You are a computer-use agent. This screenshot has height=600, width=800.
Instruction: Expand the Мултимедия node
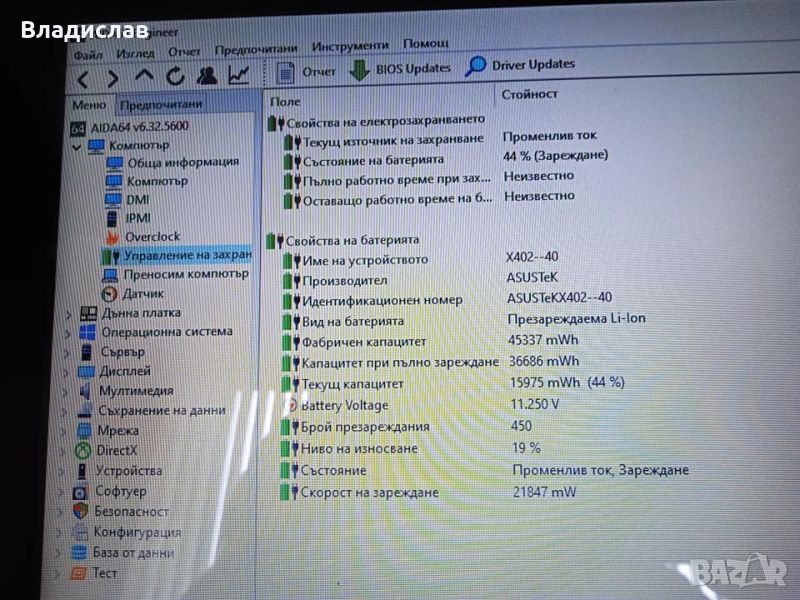tap(64, 392)
